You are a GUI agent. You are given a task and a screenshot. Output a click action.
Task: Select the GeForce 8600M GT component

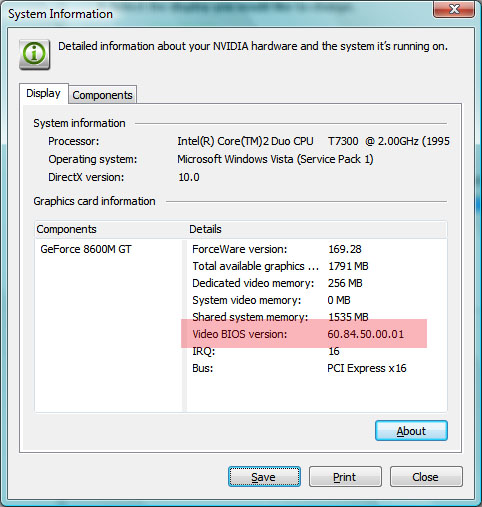pos(86,249)
